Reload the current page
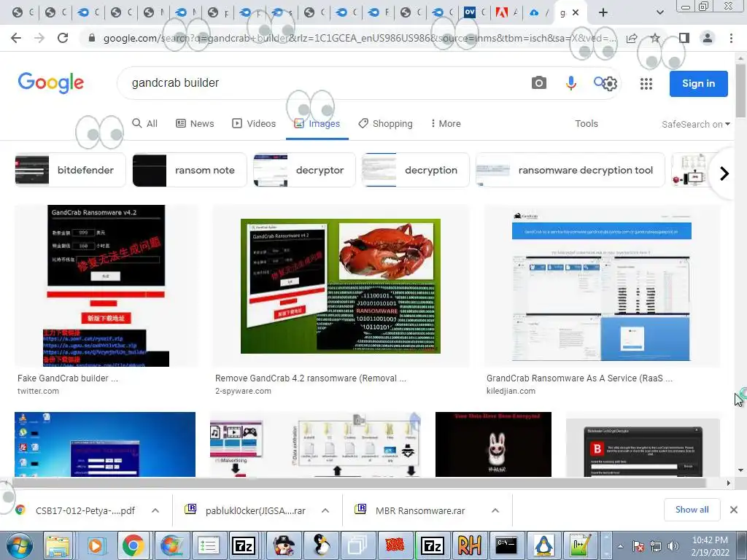Viewport: 747px width, 560px height. click(x=63, y=38)
